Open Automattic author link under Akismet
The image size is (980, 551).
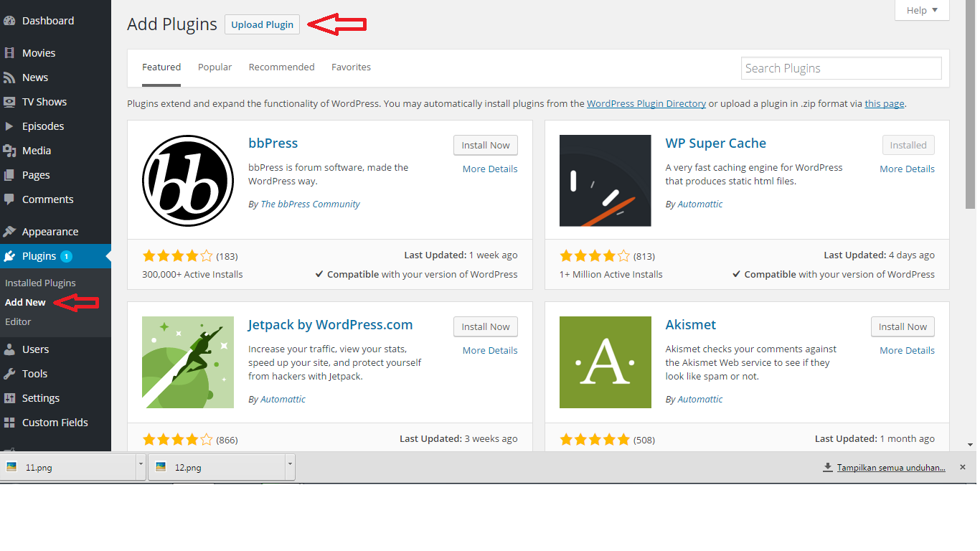click(x=700, y=400)
